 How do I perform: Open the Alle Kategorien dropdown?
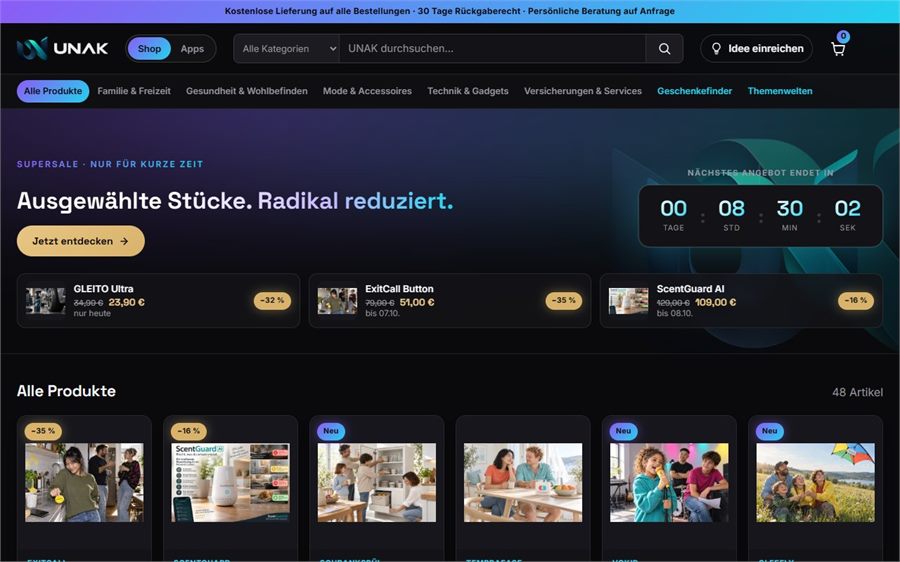point(286,49)
